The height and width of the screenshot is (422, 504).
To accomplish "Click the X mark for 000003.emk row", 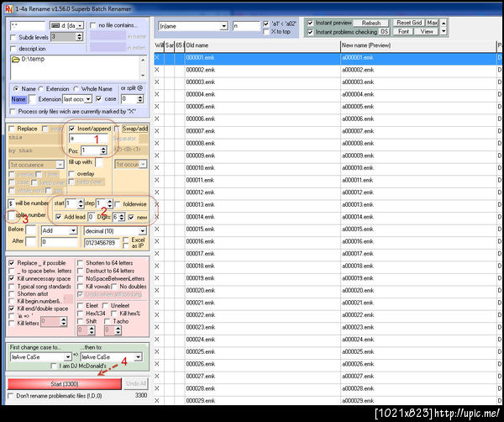I will tap(157, 82).
